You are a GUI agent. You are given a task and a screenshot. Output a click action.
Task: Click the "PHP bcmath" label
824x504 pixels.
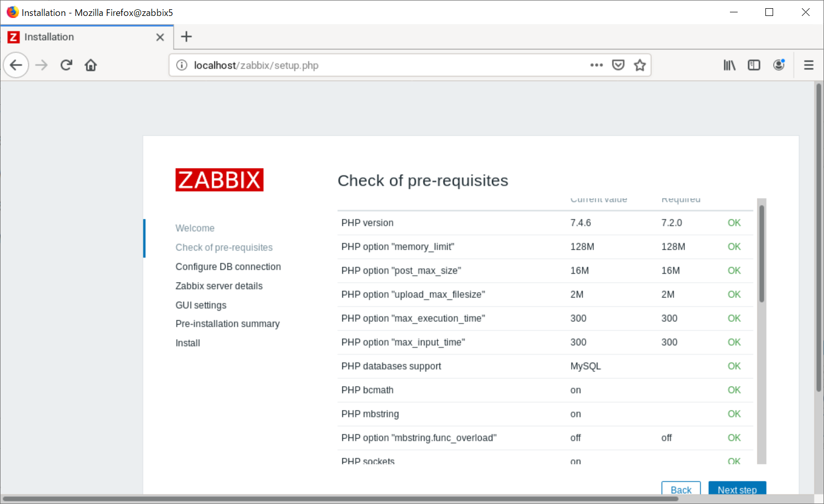coord(368,390)
